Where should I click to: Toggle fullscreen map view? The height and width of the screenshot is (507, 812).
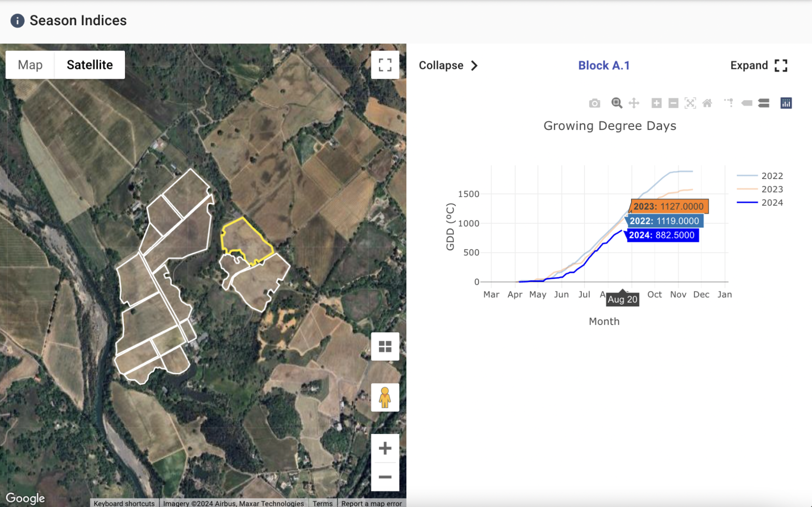click(385, 65)
